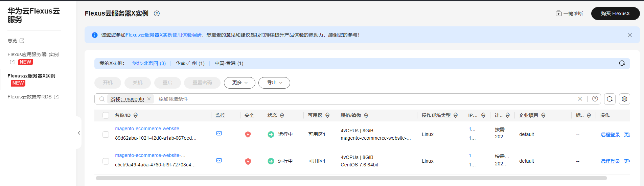Select the checkbox for instance c5cb9a49
This screenshot has width=644, height=186.
point(106,161)
